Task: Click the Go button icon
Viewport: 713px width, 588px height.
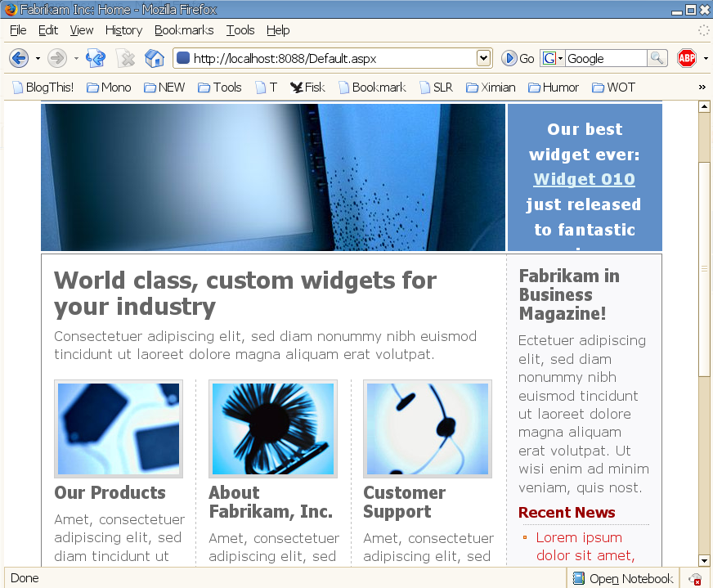Action: [509, 58]
